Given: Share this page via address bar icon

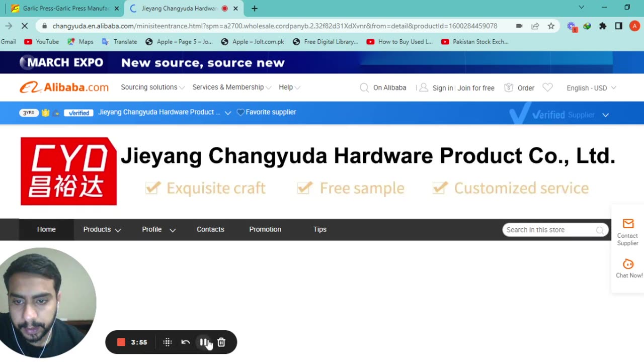Looking at the screenshot, I should point(535,26).
